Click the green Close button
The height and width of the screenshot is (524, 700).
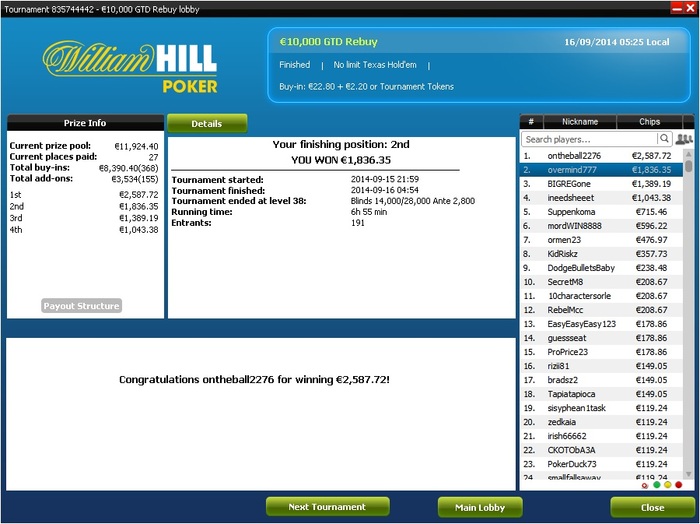click(x=652, y=507)
